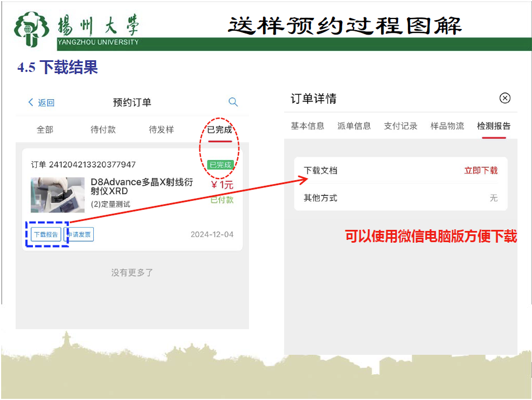The height and width of the screenshot is (400, 532).
Task: Select the 检测报告 tab
Action: pos(493,126)
